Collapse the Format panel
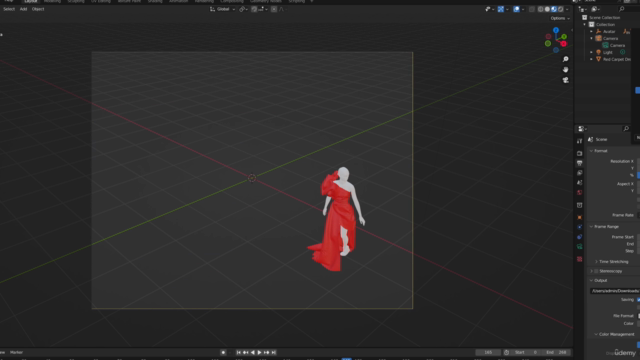Image resolution: width=640 pixels, height=360 pixels. (591, 151)
